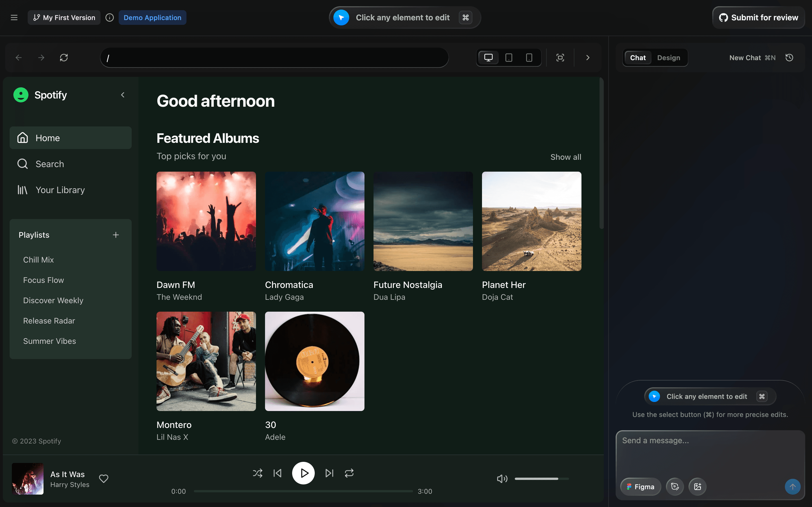The image size is (812, 507).
Task: Switch to the Chat tab
Action: pyautogui.click(x=637, y=58)
